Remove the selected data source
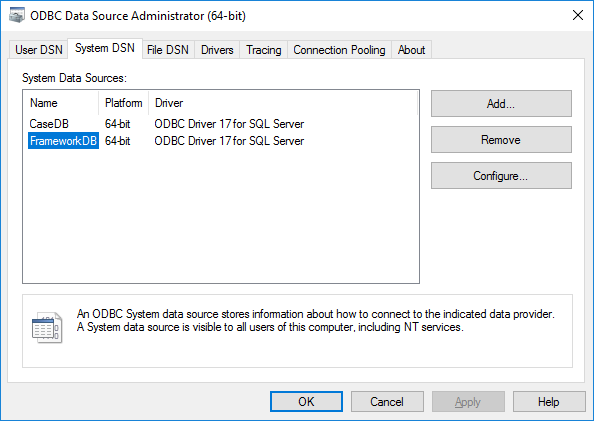594x421 pixels. [x=501, y=140]
